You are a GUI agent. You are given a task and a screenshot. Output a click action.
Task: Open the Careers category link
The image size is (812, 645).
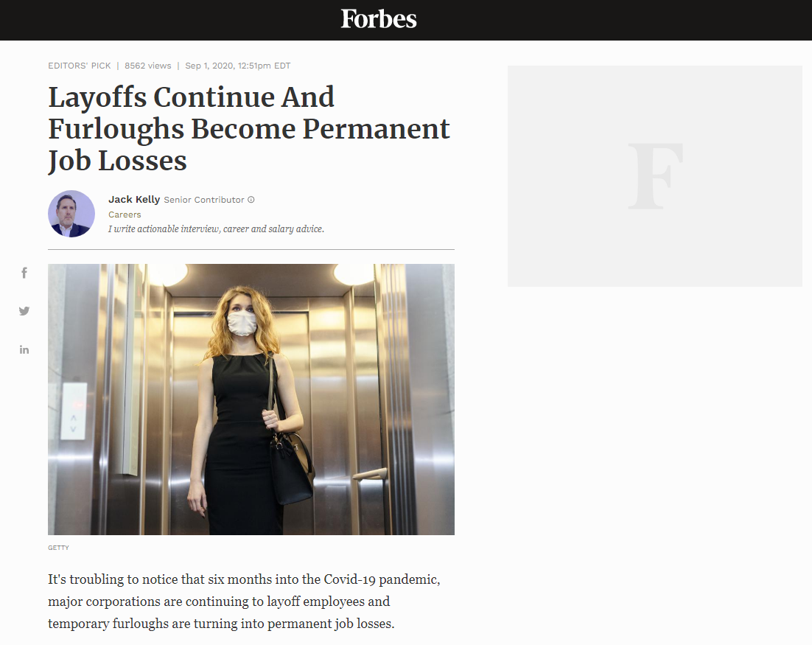pyautogui.click(x=125, y=215)
